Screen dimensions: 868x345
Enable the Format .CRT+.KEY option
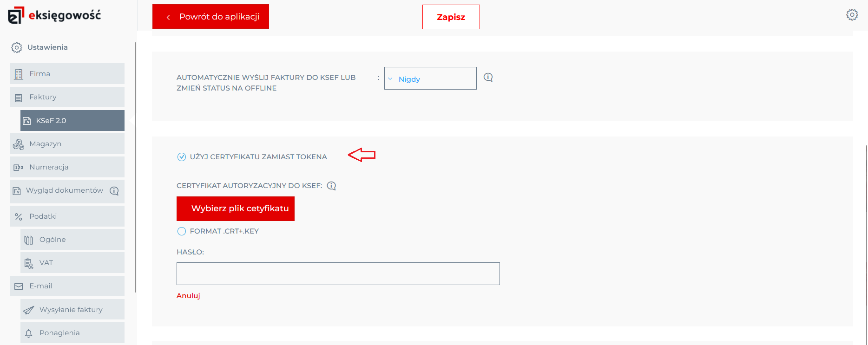[182, 231]
